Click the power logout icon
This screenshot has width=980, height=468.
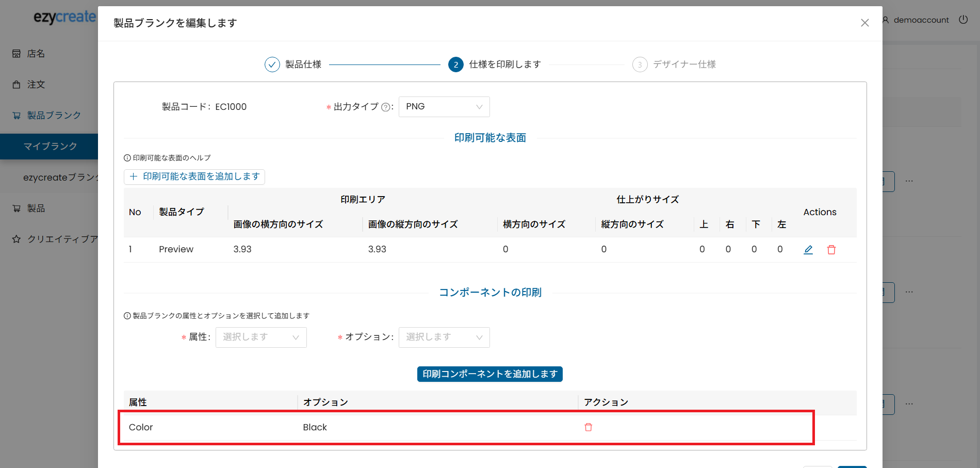tap(963, 20)
